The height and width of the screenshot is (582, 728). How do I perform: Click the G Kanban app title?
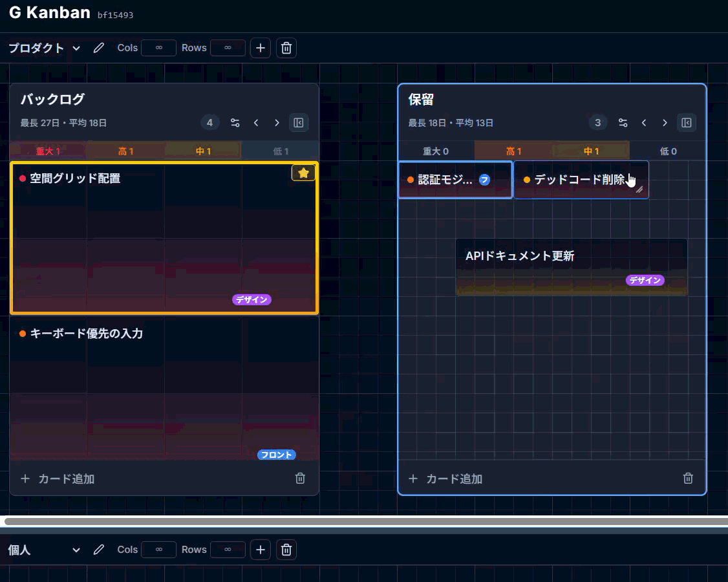50,12
